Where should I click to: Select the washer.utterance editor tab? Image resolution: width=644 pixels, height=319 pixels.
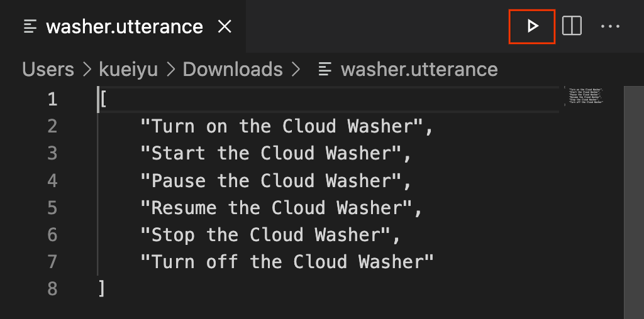point(124,26)
